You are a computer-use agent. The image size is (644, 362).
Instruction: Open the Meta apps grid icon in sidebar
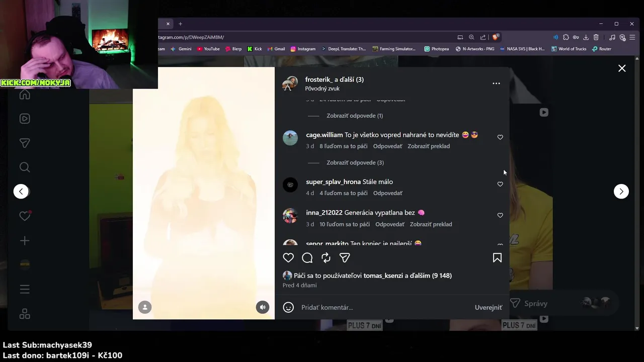point(25,314)
